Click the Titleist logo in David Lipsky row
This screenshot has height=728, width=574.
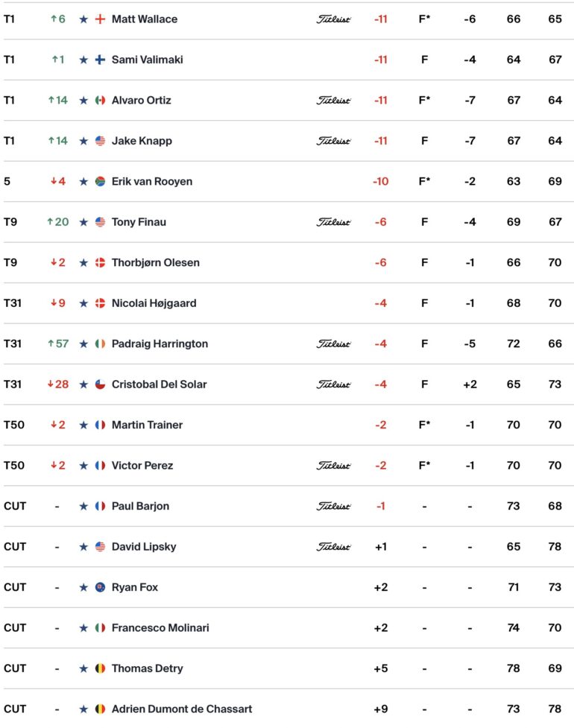(x=333, y=546)
